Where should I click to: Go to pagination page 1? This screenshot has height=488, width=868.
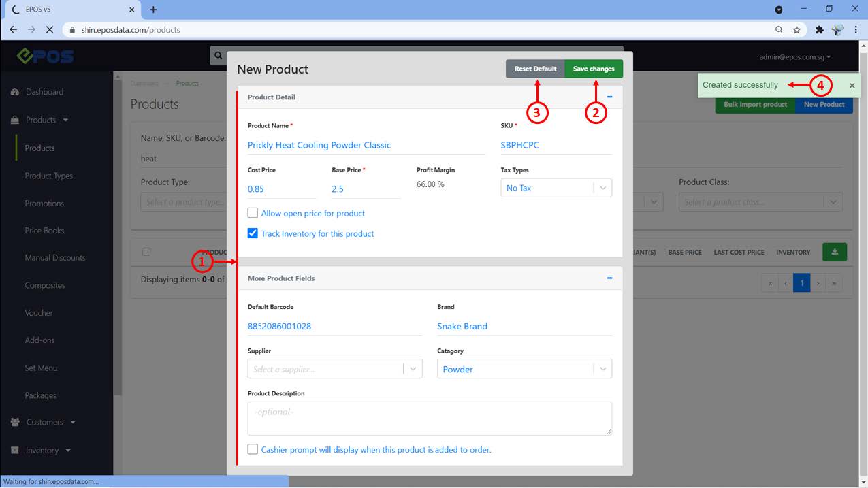(x=802, y=283)
